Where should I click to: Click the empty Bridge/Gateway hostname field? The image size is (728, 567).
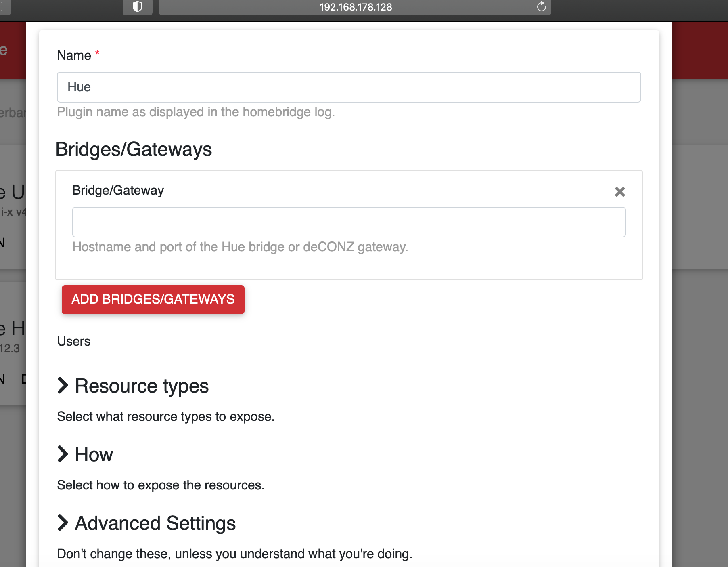coord(349,222)
